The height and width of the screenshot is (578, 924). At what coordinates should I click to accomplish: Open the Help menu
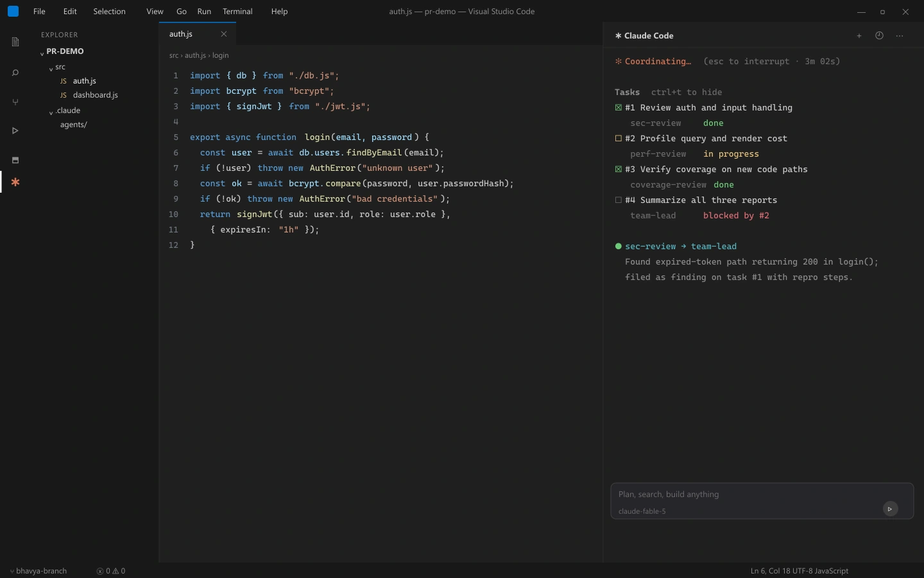pyautogui.click(x=279, y=12)
